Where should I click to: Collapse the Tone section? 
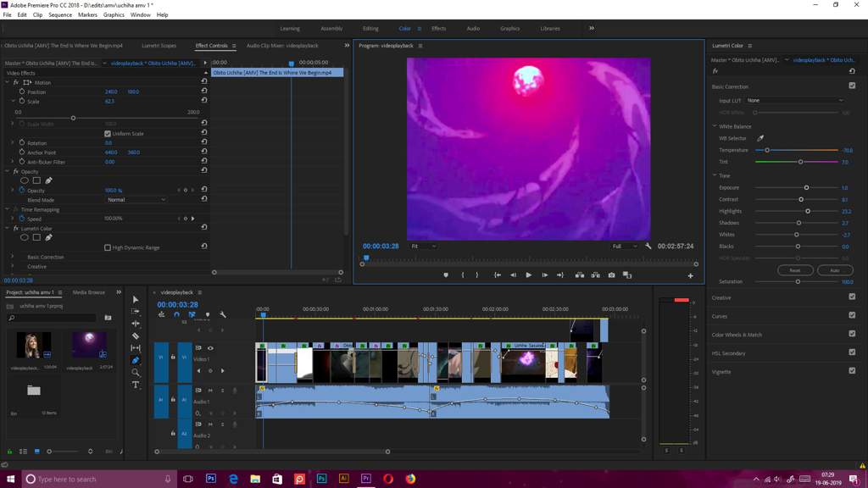715,175
